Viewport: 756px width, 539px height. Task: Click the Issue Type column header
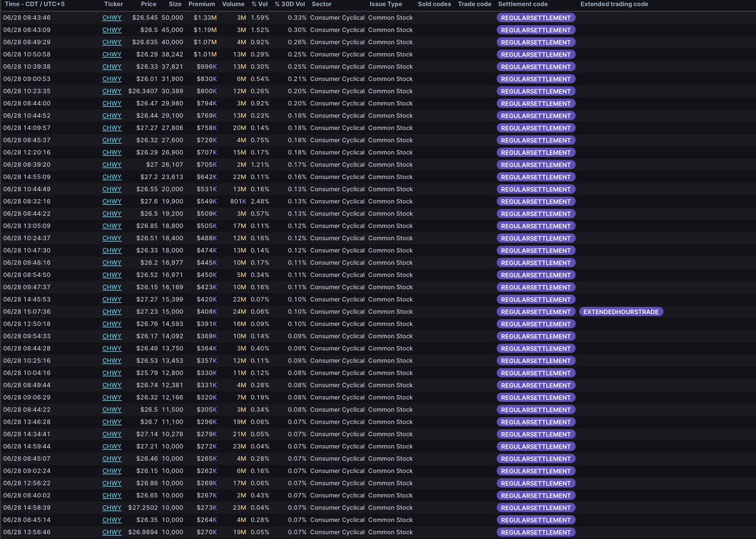point(386,4)
